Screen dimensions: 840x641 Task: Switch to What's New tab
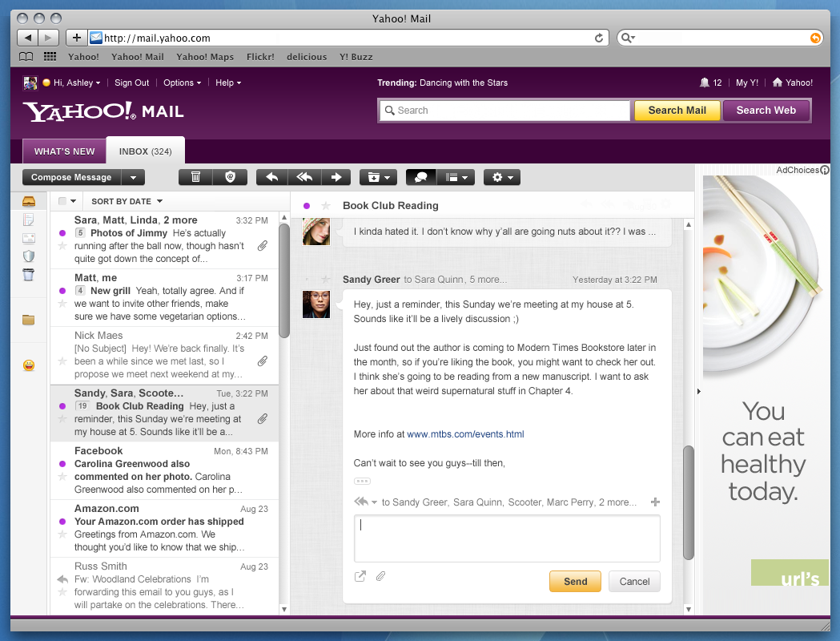tap(64, 151)
